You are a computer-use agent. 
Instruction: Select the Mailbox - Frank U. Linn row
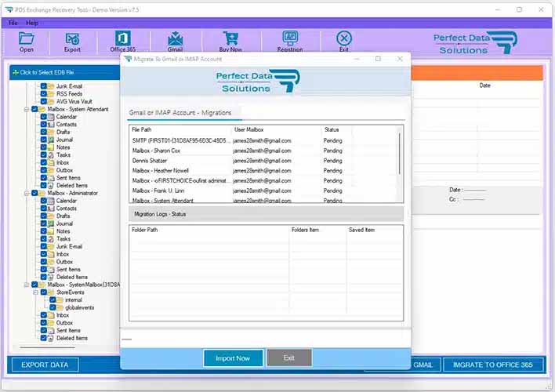[265, 191]
